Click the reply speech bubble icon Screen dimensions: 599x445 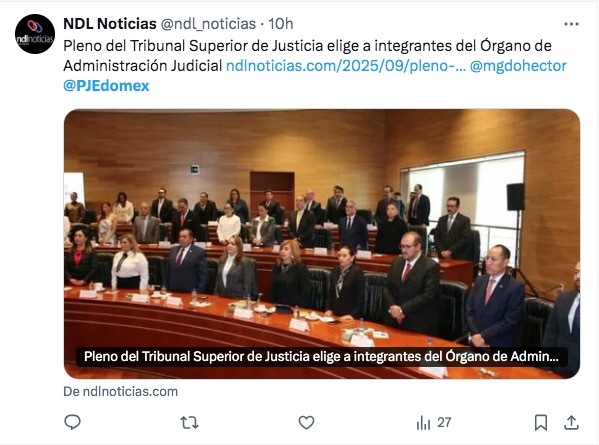pyautogui.click(x=72, y=422)
